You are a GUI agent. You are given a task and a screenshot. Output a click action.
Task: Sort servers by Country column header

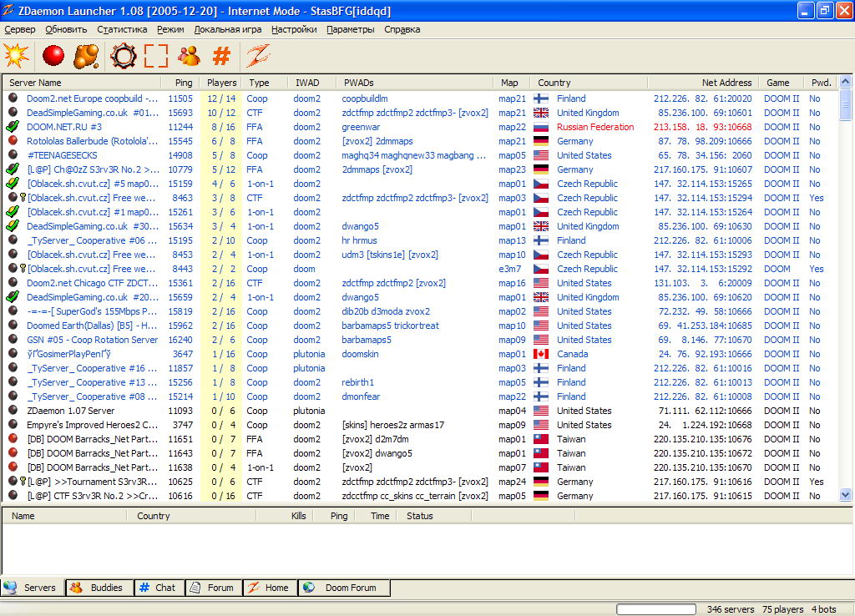tap(554, 83)
